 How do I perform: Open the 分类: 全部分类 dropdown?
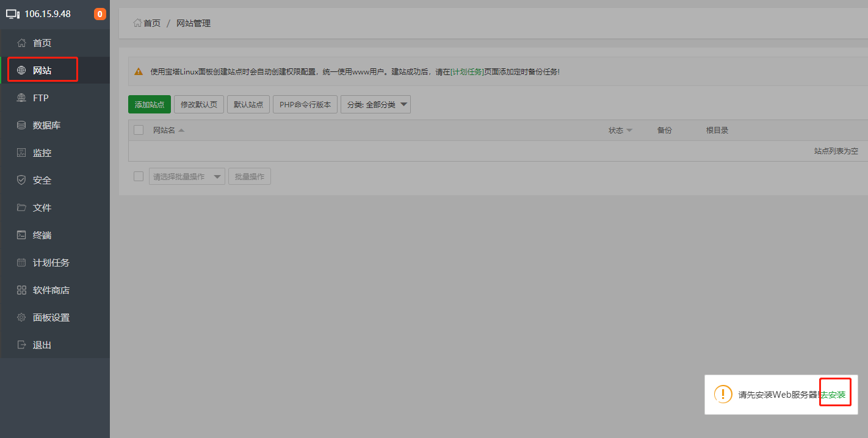click(x=375, y=104)
